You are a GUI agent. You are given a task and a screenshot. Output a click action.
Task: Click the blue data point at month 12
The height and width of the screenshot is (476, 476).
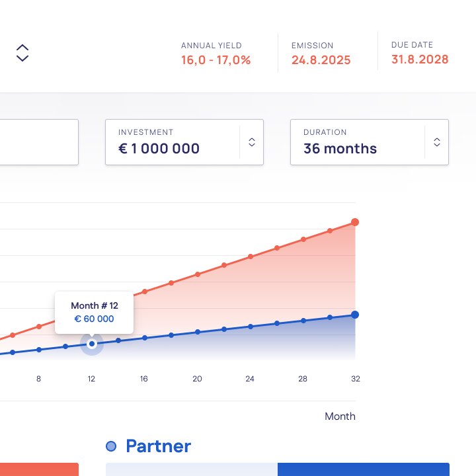(92, 344)
